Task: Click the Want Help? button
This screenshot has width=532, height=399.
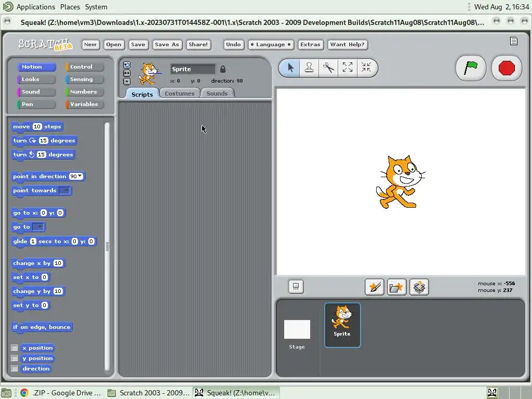Action: [348, 45]
